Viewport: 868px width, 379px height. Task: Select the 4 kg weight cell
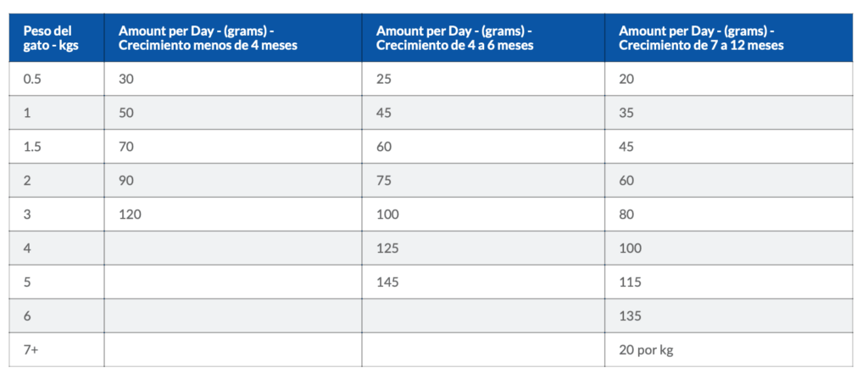(x=57, y=248)
